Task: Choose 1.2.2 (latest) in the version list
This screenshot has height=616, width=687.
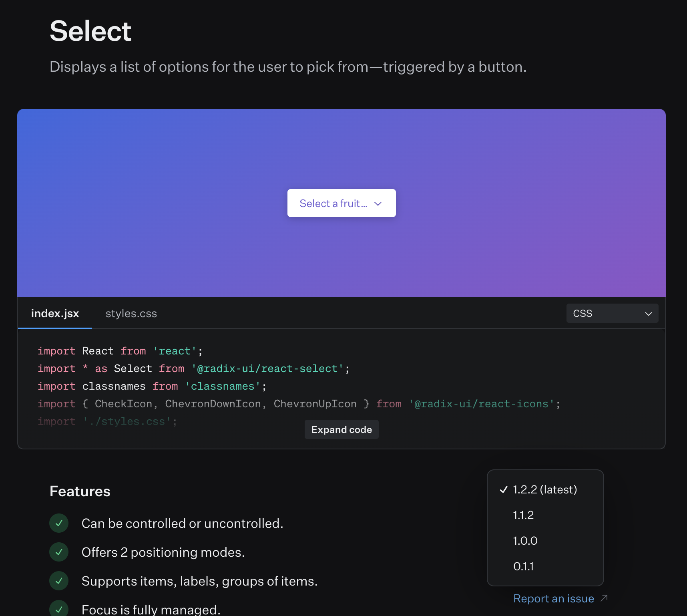Action: pyautogui.click(x=545, y=489)
